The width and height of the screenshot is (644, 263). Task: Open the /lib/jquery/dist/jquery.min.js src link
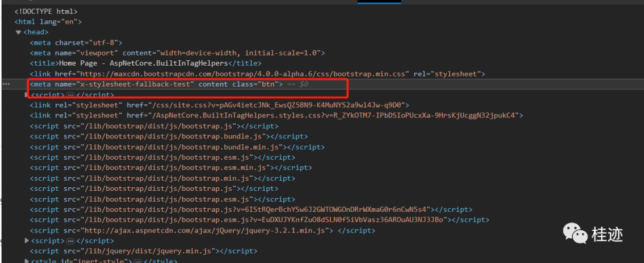150,251
